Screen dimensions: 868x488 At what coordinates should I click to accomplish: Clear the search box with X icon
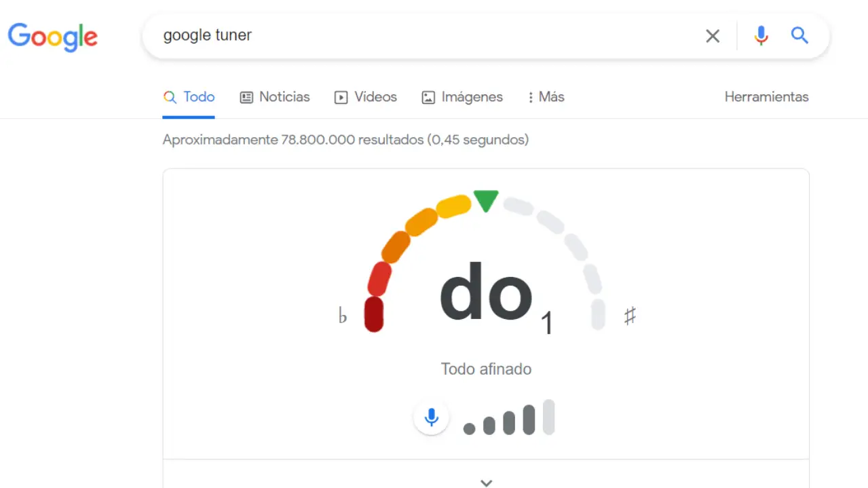pyautogui.click(x=713, y=36)
